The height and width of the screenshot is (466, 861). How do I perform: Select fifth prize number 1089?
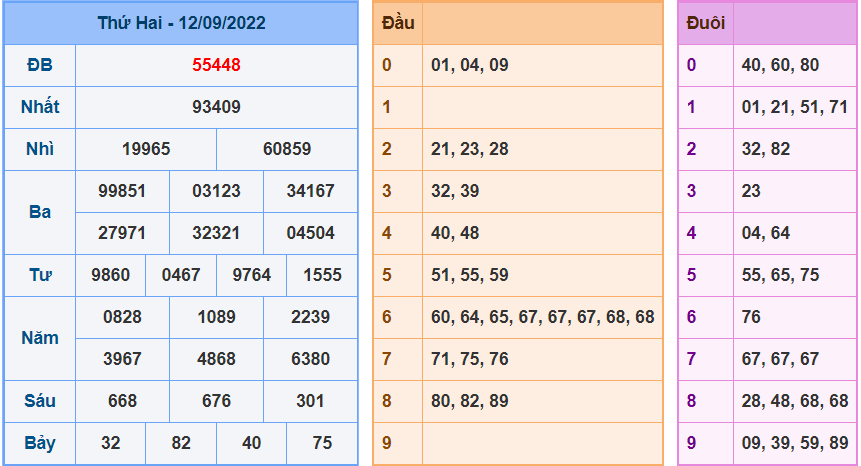216,317
